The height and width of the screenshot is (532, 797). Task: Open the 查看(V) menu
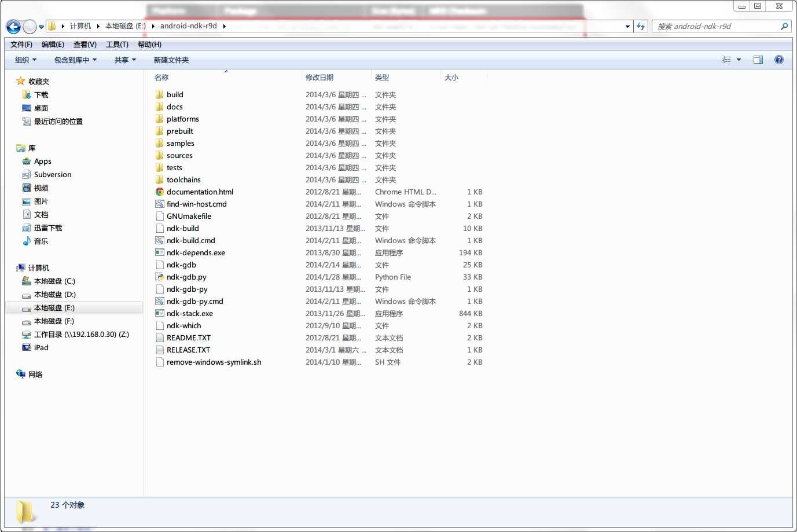85,45
